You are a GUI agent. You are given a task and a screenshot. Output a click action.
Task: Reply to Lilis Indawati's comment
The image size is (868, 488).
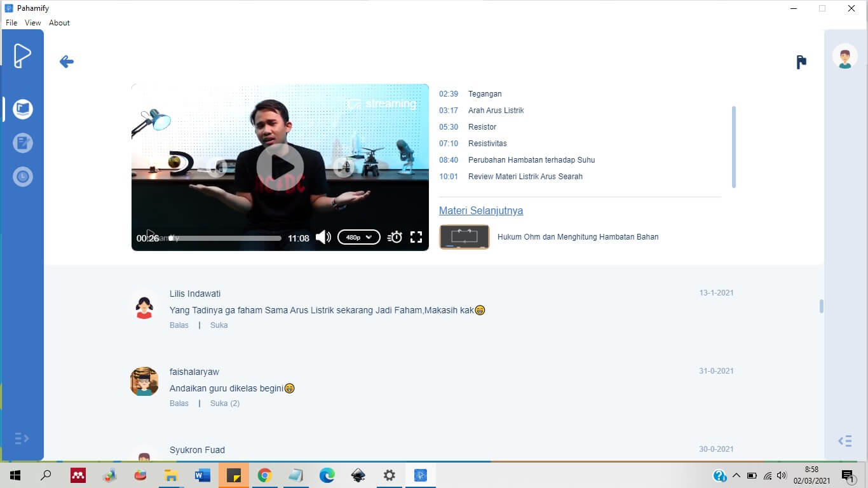[179, 325]
